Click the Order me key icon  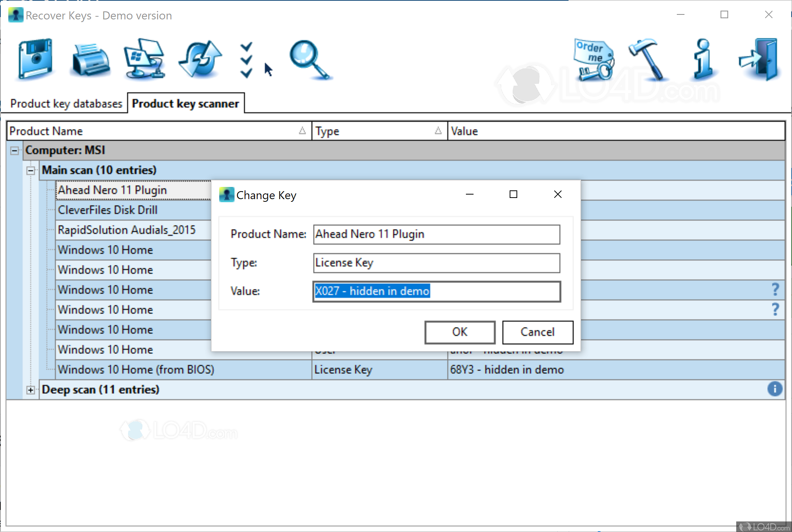pyautogui.click(x=594, y=60)
